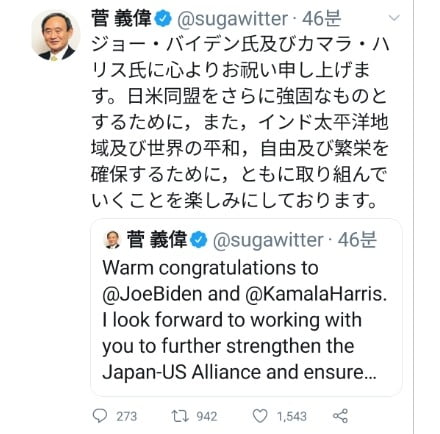Open the @sugawitter handle in quoted tweet
Viewport: 440px width, 434px height.
point(268,240)
